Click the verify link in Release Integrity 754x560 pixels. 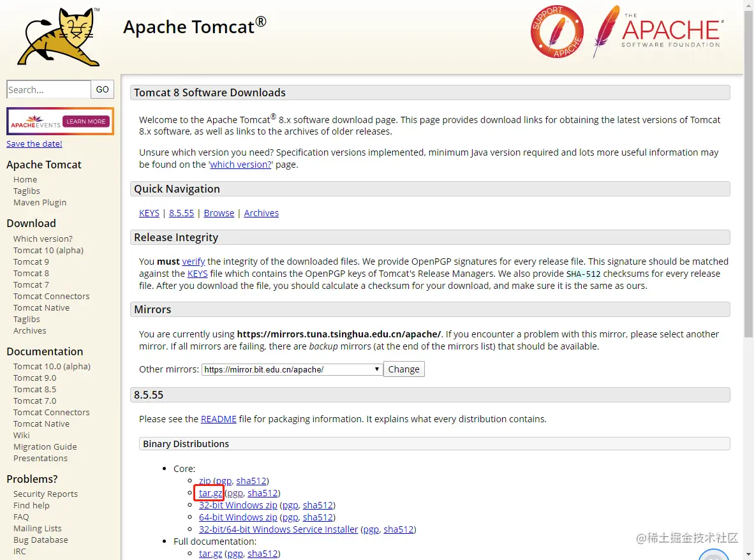pyautogui.click(x=193, y=262)
